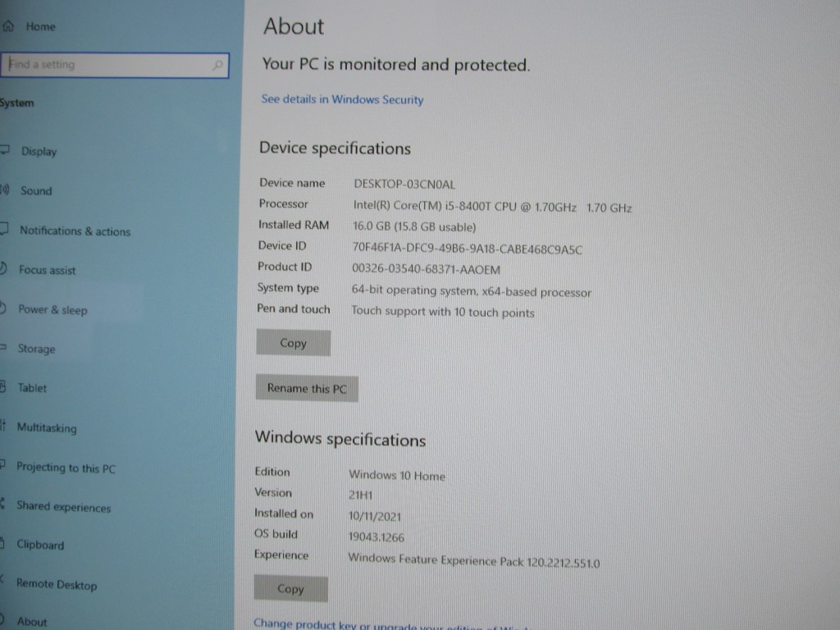Go to Projecting to this PC
840x630 pixels.
tap(66, 467)
